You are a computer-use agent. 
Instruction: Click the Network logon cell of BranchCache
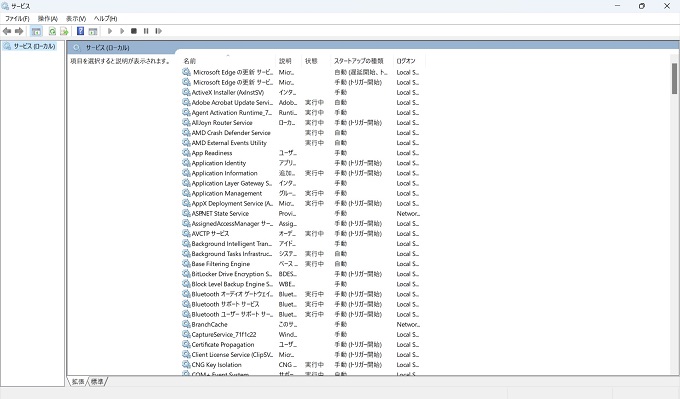click(x=408, y=324)
